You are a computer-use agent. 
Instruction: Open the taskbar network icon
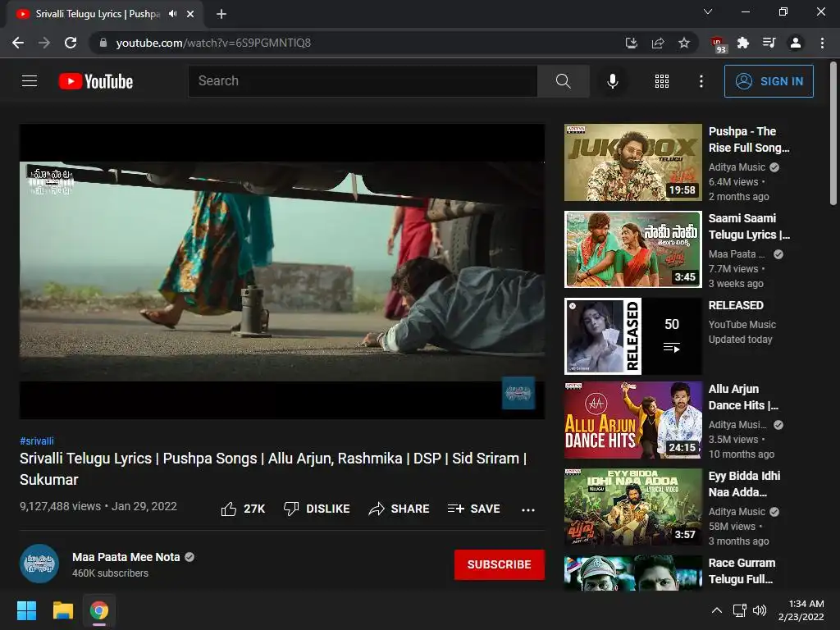coord(739,610)
